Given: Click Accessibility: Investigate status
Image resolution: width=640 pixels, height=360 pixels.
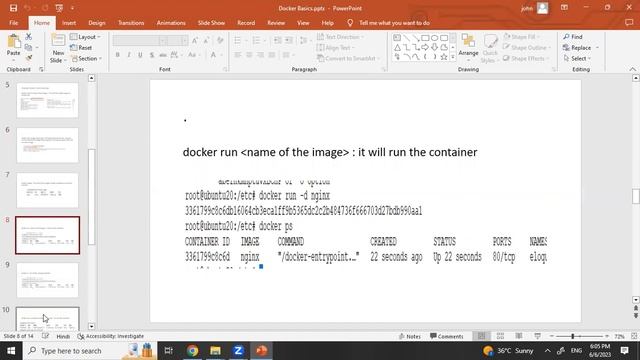Looking at the screenshot, I should [111, 336].
